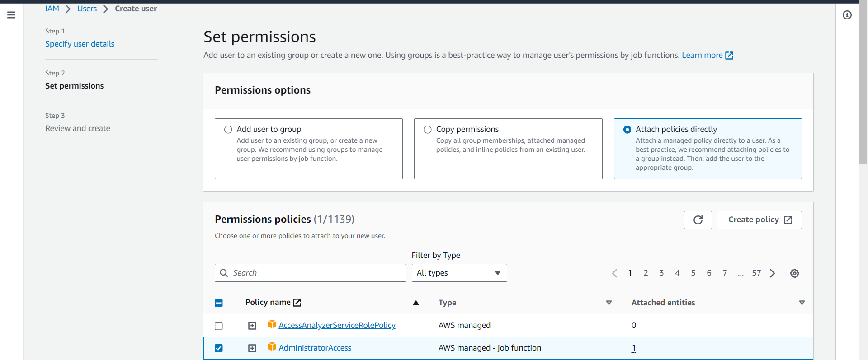Click the Attached entities column header
This screenshot has height=360, width=868.
pos(663,303)
